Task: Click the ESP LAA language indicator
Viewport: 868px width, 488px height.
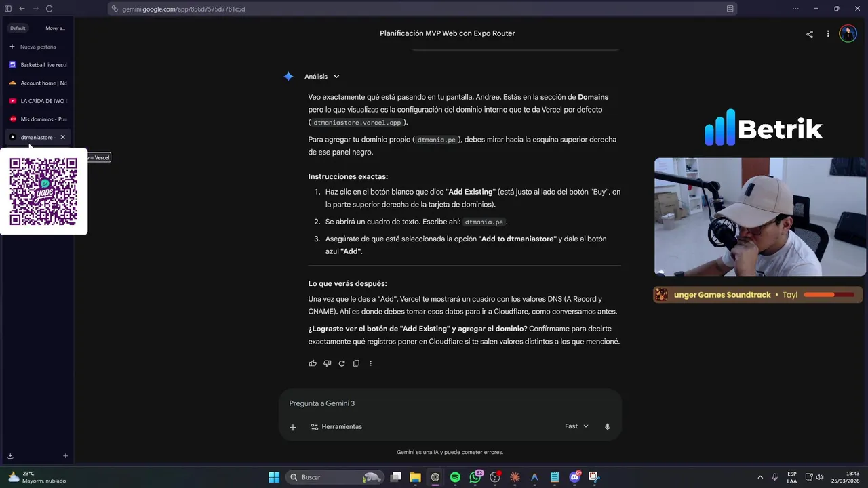Action: (792, 477)
